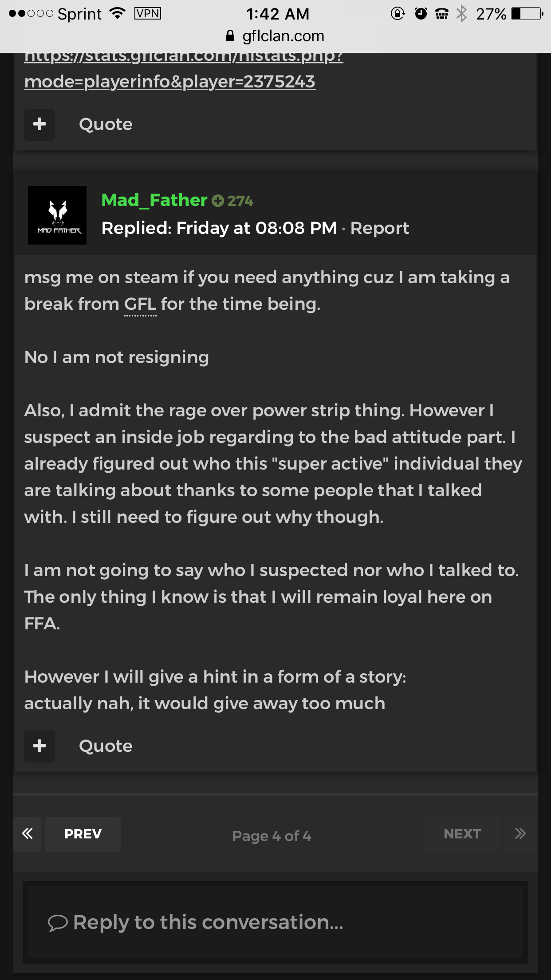Open Mad_Father's avatar thumbnail

coord(57,215)
